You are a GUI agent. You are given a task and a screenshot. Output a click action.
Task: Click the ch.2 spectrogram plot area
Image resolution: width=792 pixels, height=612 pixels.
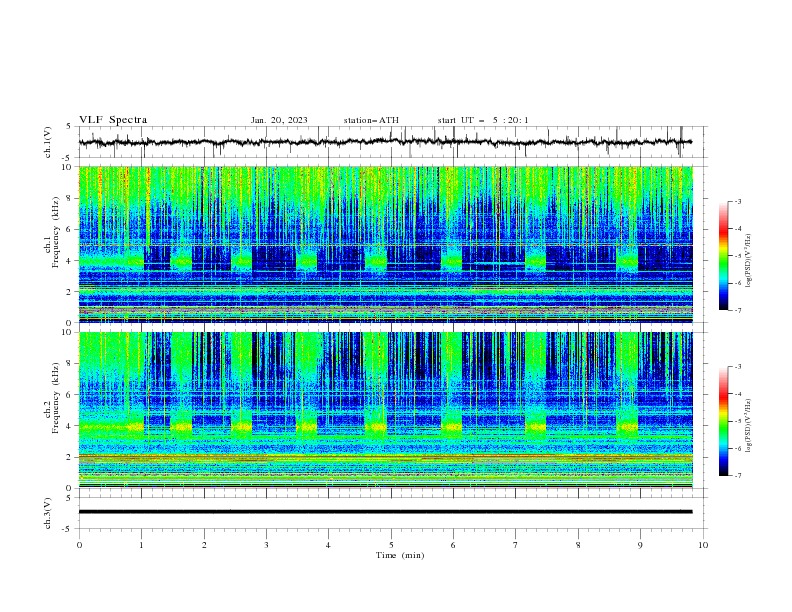(x=385, y=410)
